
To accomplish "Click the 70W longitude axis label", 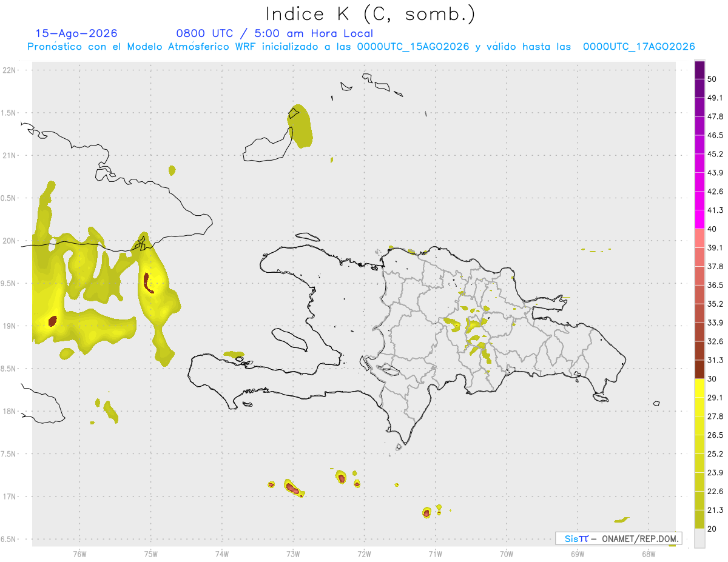I will (x=507, y=554).
